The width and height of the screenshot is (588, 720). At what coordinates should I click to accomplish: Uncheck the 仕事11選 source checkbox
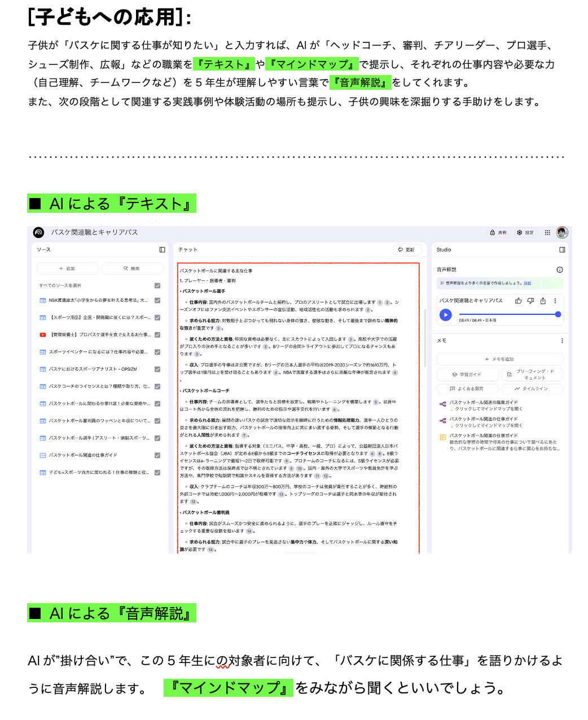point(157,403)
